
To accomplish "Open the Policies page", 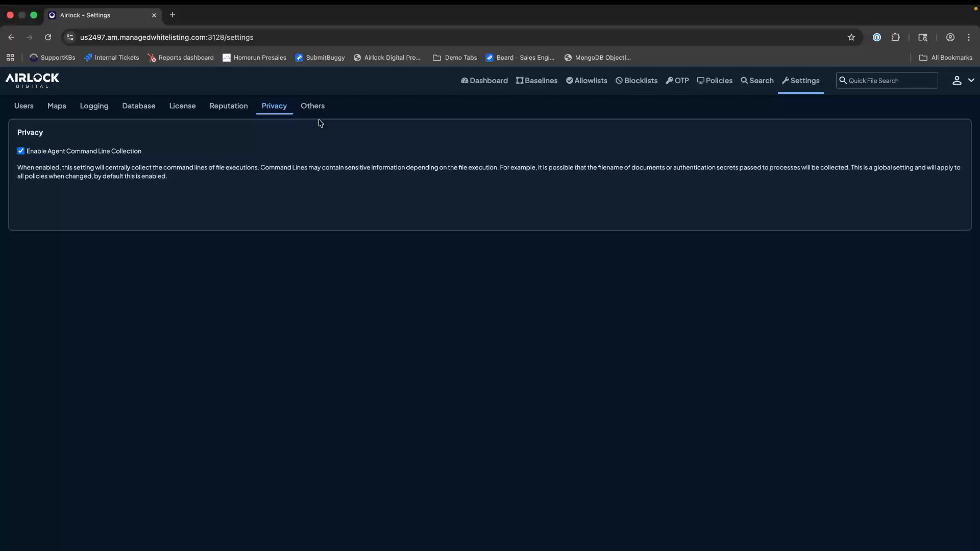I will pos(715,81).
